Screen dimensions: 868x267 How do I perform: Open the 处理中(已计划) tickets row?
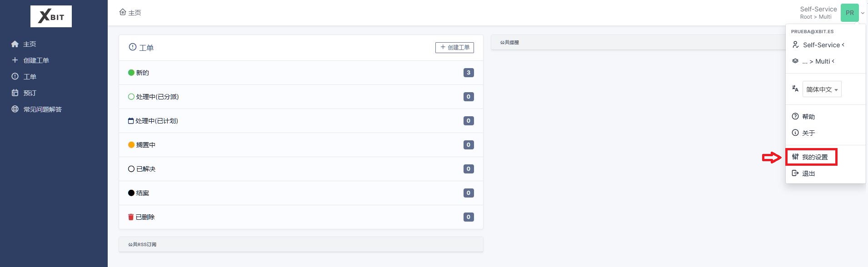pos(301,121)
